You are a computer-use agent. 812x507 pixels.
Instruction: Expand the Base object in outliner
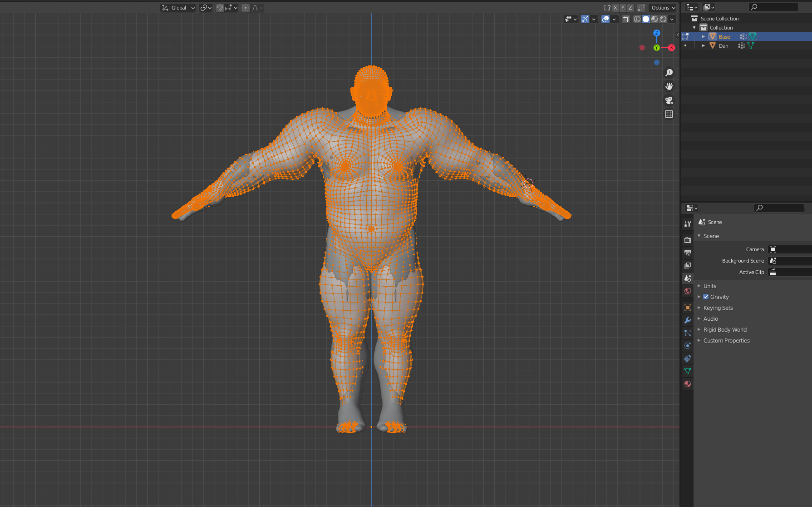704,37
